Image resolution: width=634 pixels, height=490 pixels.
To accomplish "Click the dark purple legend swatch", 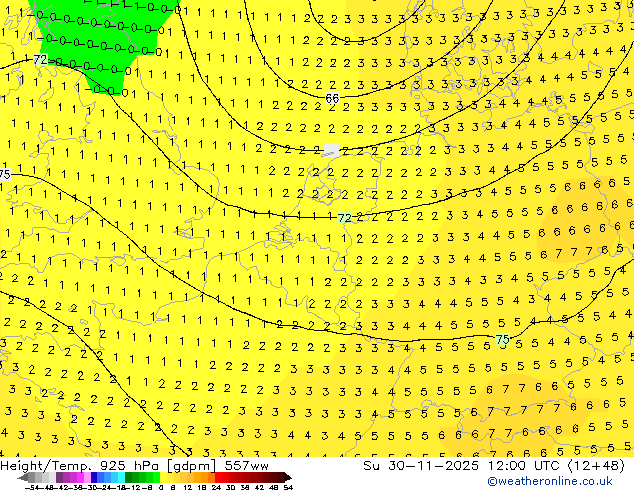I will click(59, 477).
